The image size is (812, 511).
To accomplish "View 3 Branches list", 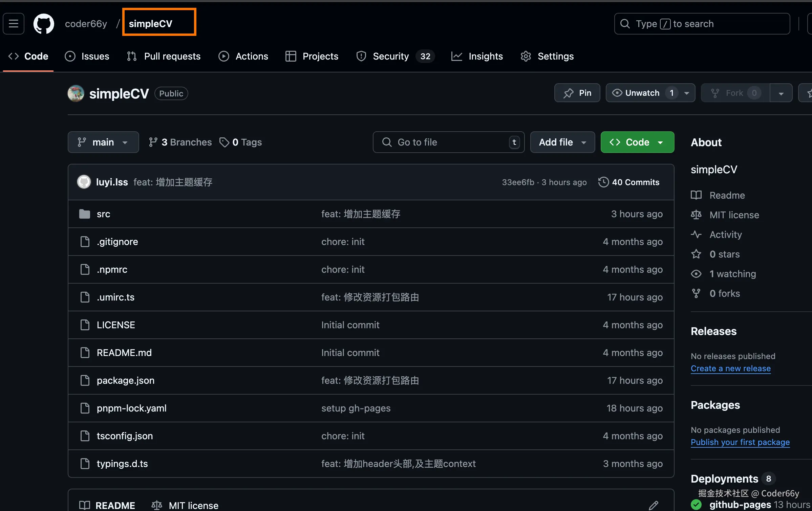I will click(x=180, y=142).
